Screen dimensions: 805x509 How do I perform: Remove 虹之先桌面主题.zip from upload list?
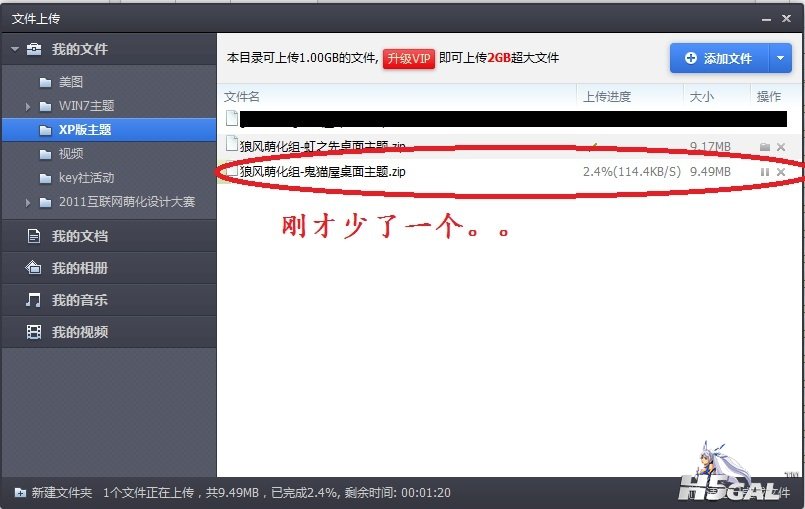(x=781, y=147)
